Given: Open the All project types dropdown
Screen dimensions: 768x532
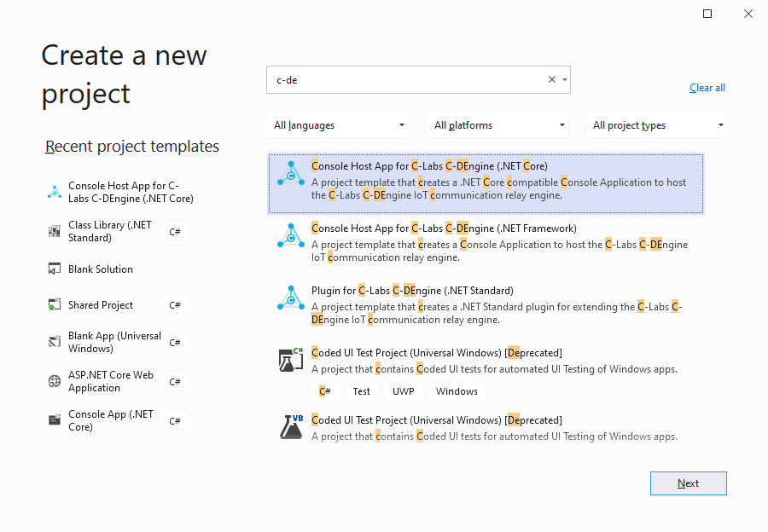Looking at the screenshot, I should pos(656,125).
